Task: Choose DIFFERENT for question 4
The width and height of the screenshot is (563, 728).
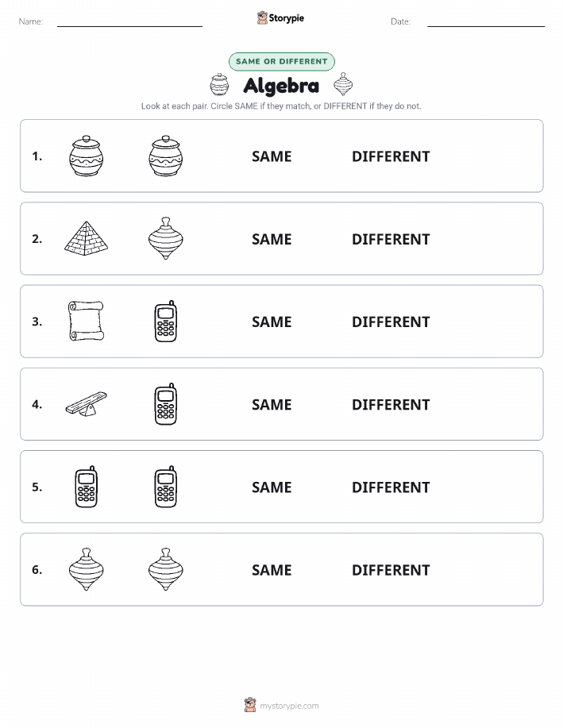Action: (x=391, y=404)
